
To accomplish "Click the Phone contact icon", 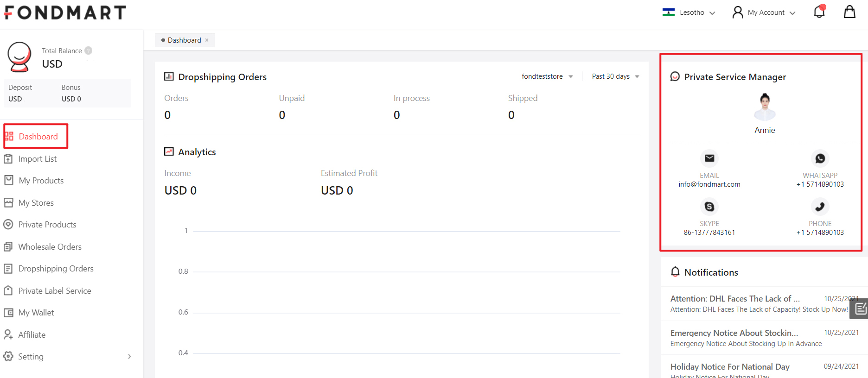I will tap(820, 207).
